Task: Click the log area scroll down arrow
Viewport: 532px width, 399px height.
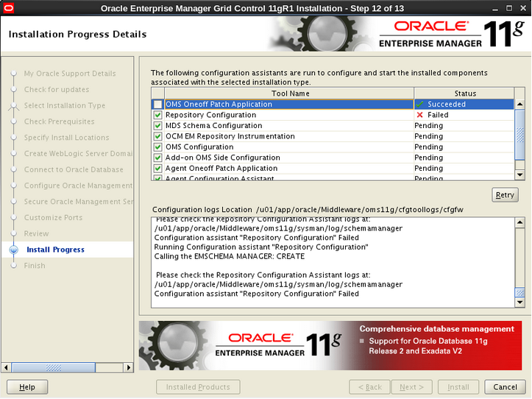Action: pos(519,303)
